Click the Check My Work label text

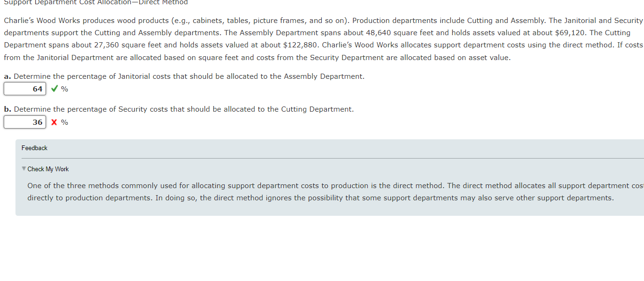click(x=48, y=169)
